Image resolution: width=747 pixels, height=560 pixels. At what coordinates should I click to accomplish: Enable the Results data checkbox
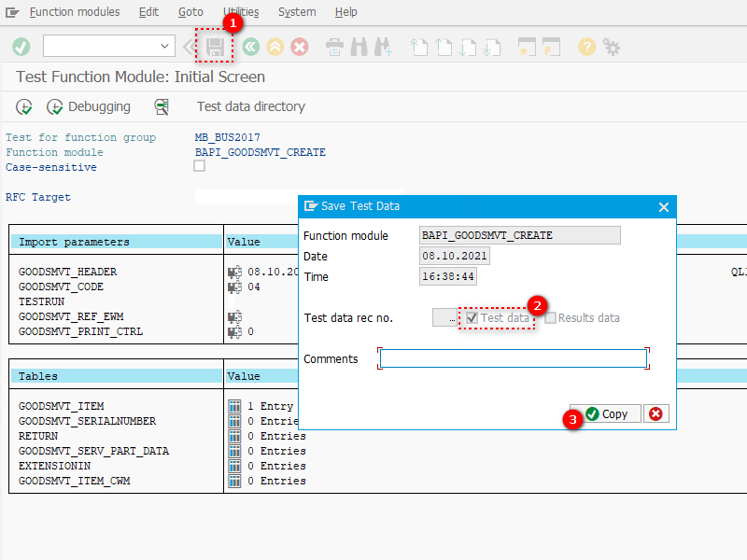(550, 317)
